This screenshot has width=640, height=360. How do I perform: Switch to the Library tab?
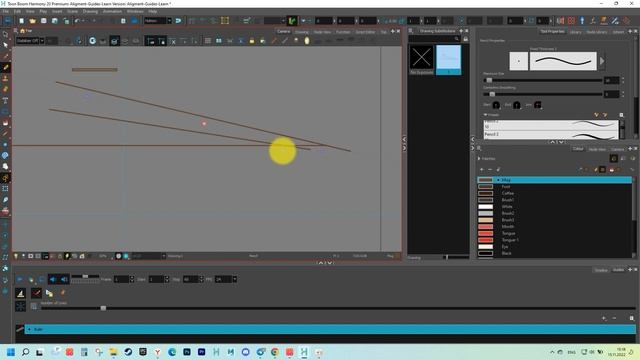(575, 32)
